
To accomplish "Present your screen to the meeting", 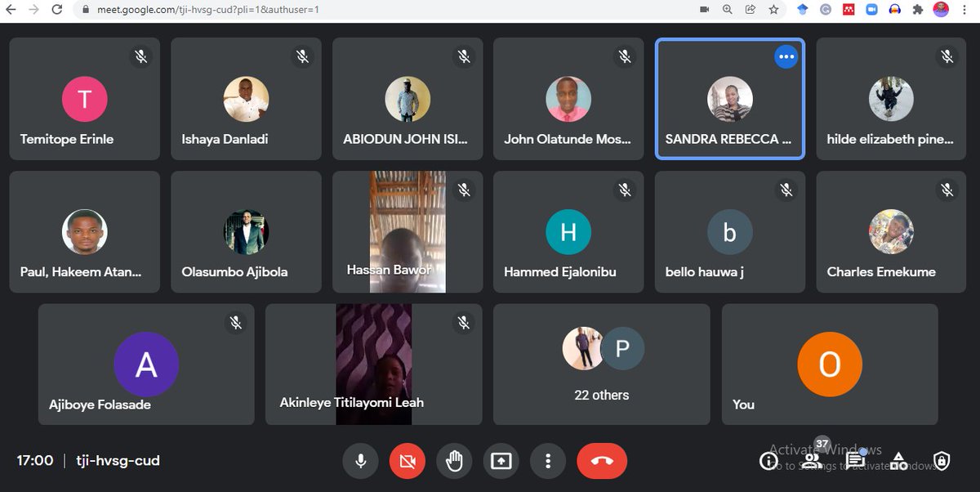I will pos(501,461).
